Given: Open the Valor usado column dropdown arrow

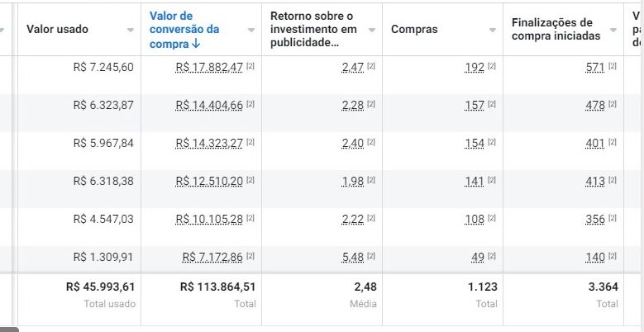Looking at the screenshot, I should [131, 30].
